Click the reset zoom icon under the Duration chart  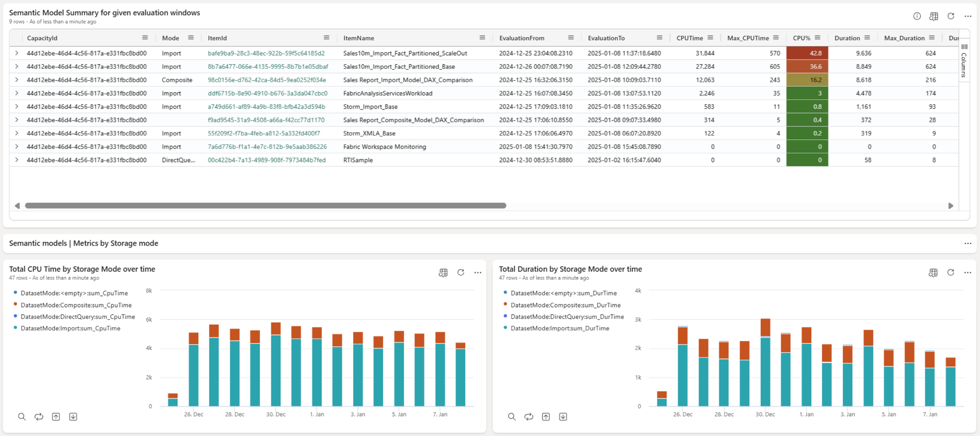click(x=529, y=417)
